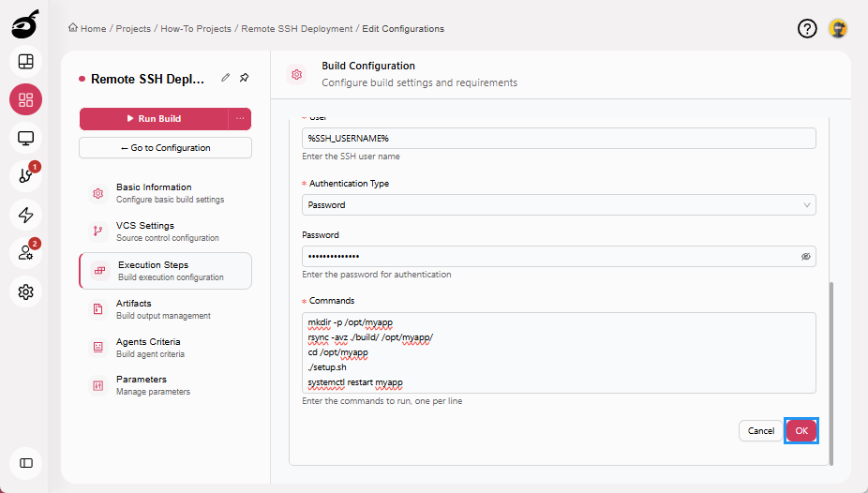The image size is (868, 493).
Task: Edit the project name with pencil icon
Action: tap(225, 78)
